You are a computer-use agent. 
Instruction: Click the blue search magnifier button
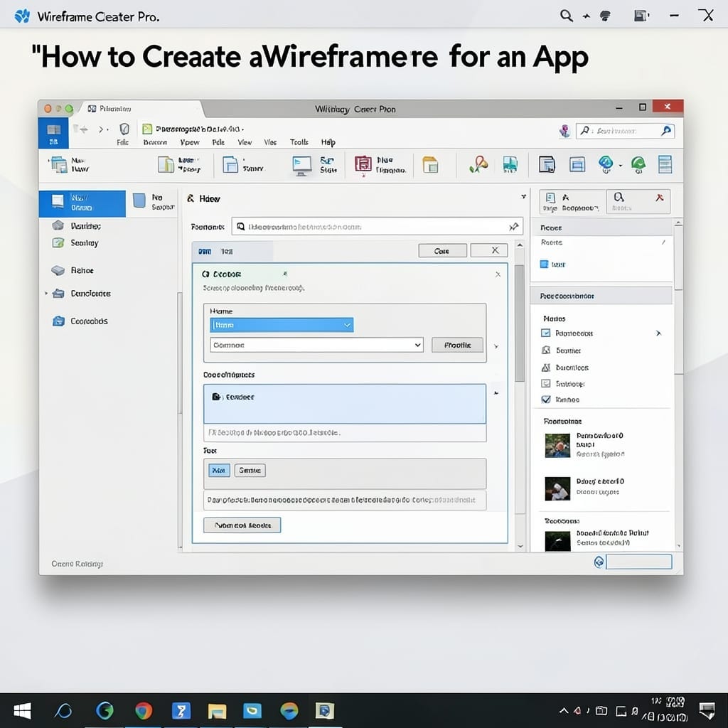666,131
